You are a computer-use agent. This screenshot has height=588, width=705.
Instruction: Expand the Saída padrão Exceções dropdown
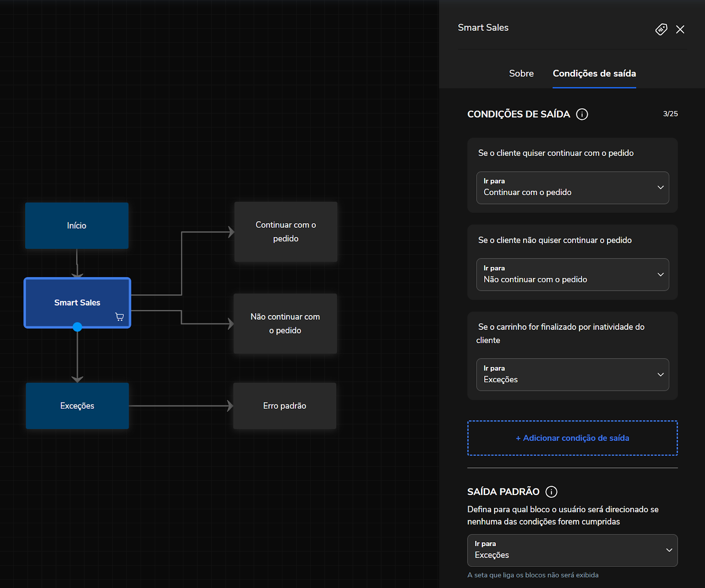pyautogui.click(x=572, y=550)
